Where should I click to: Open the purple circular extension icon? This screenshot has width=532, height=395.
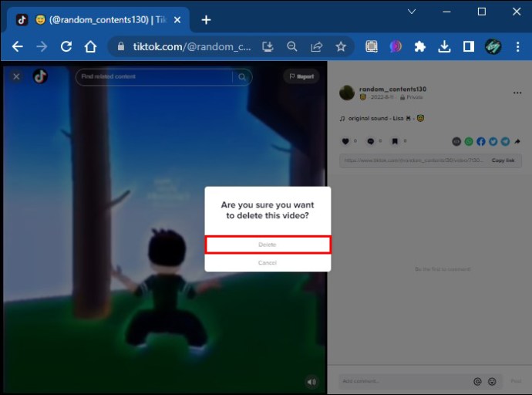(x=396, y=46)
